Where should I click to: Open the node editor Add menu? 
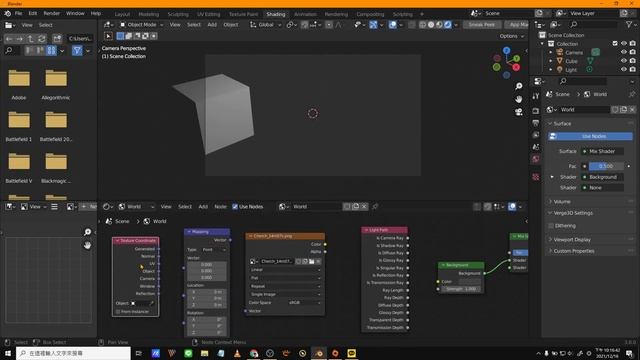203,207
